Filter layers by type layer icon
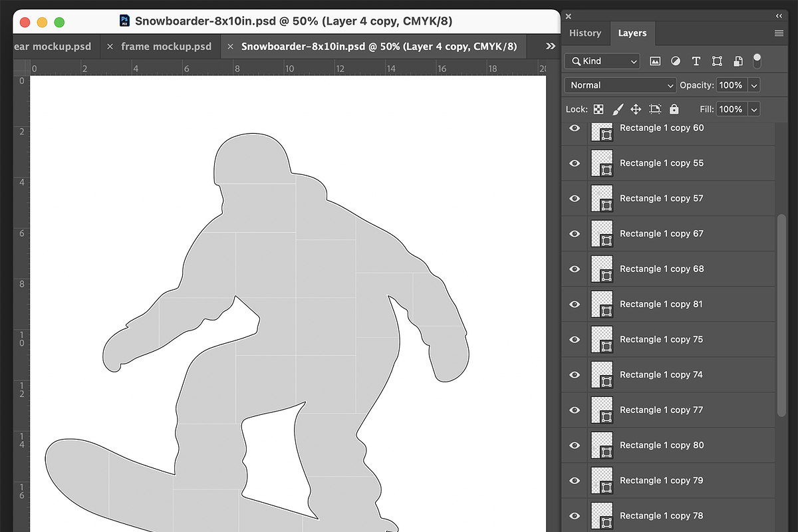This screenshot has width=798, height=532. [x=696, y=61]
